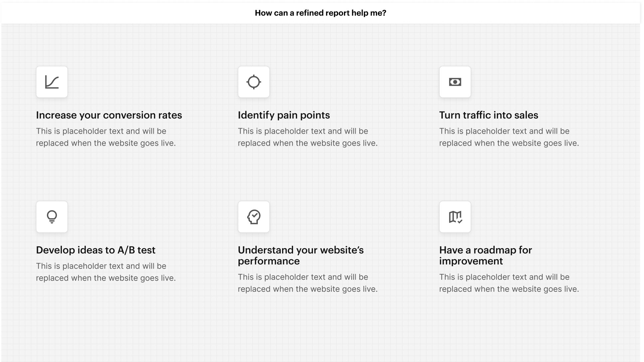644x362 pixels.
Task: Click placeholder text under roadmap for improvement
Action: pos(509,283)
